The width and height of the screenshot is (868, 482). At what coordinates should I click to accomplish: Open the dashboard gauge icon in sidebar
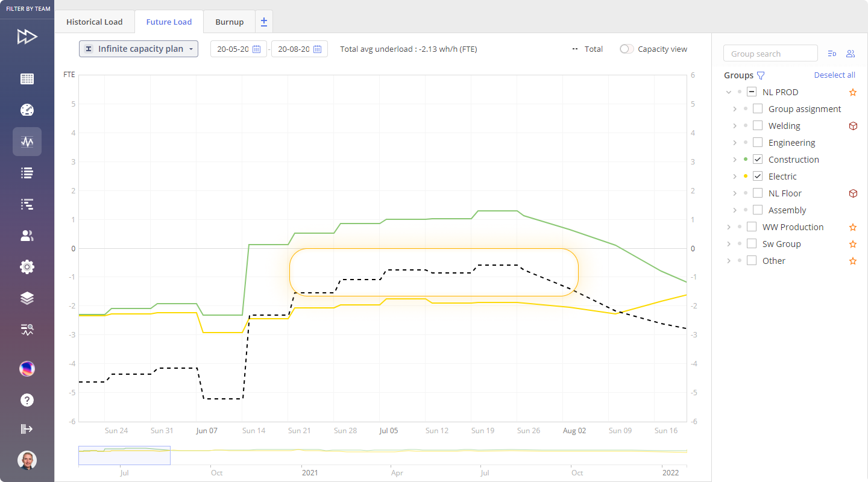click(27, 110)
